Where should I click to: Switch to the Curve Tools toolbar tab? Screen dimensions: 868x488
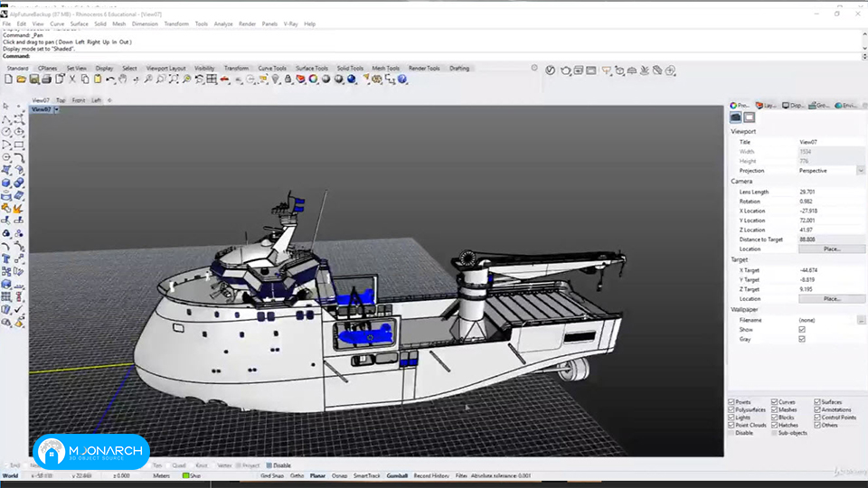272,68
